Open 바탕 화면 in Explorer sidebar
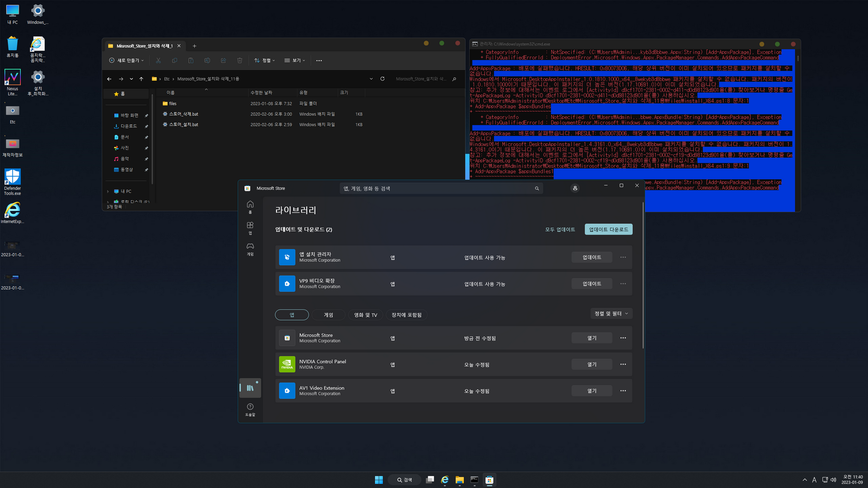The image size is (868, 488). click(x=129, y=115)
